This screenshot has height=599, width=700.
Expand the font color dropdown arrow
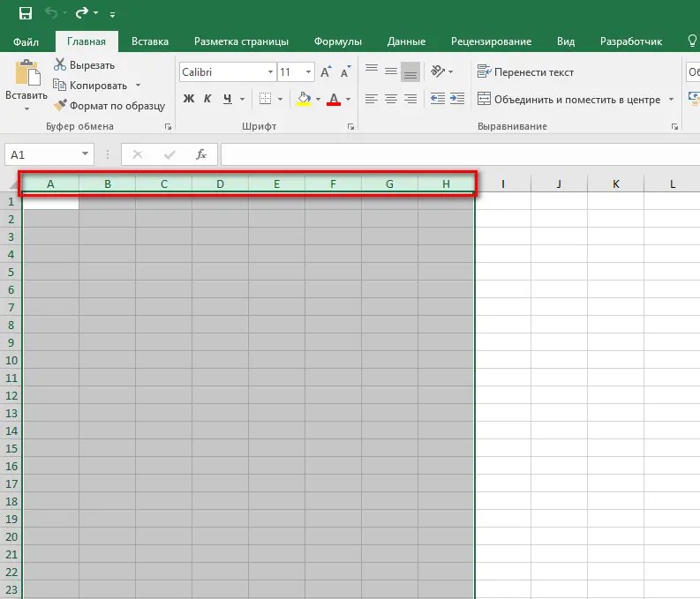coord(348,99)
